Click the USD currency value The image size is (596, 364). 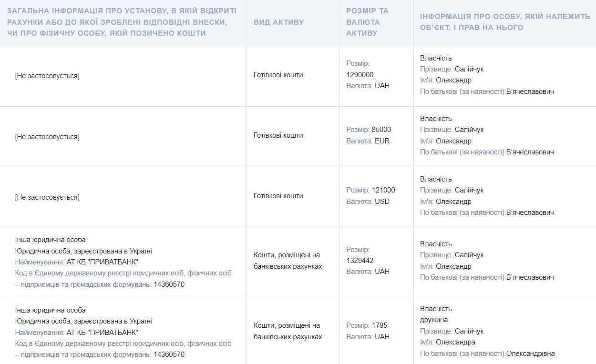coord(382,202)
